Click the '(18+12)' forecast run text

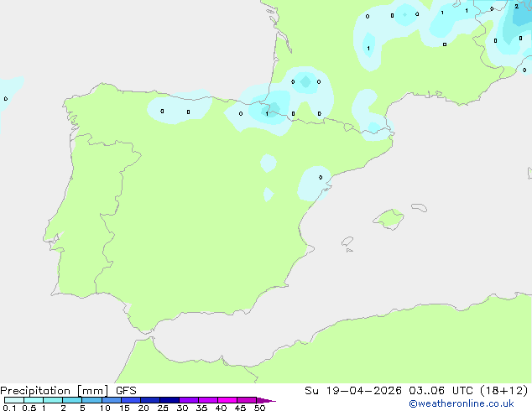point(504,391)
